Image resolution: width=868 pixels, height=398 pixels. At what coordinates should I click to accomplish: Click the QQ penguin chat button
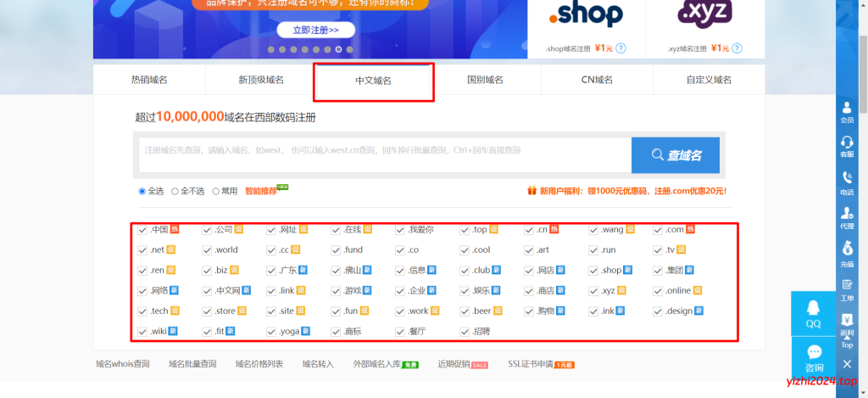[x=814, y=314]
